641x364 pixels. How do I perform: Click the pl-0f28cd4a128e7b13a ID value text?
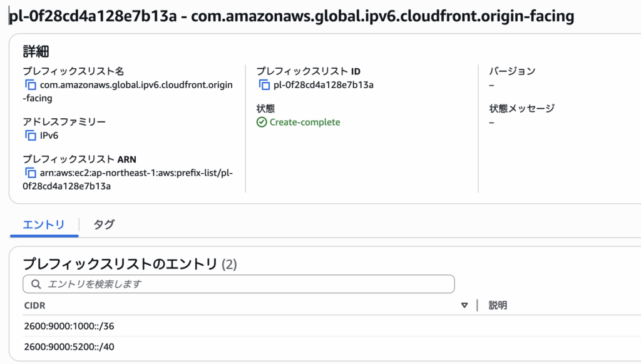[x=324, y=85]
